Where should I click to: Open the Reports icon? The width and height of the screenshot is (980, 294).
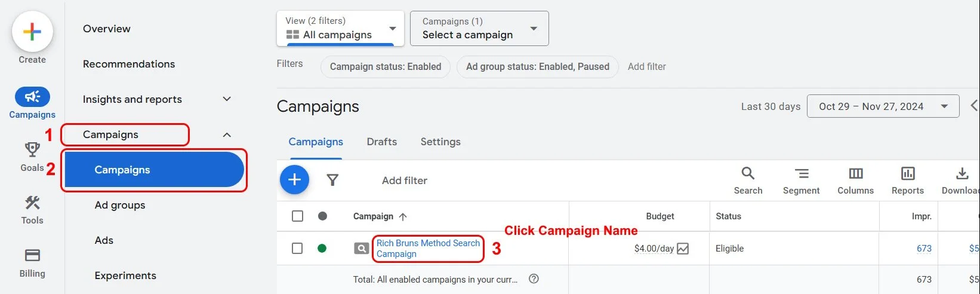pyautogui.click(x=907, y=174)
